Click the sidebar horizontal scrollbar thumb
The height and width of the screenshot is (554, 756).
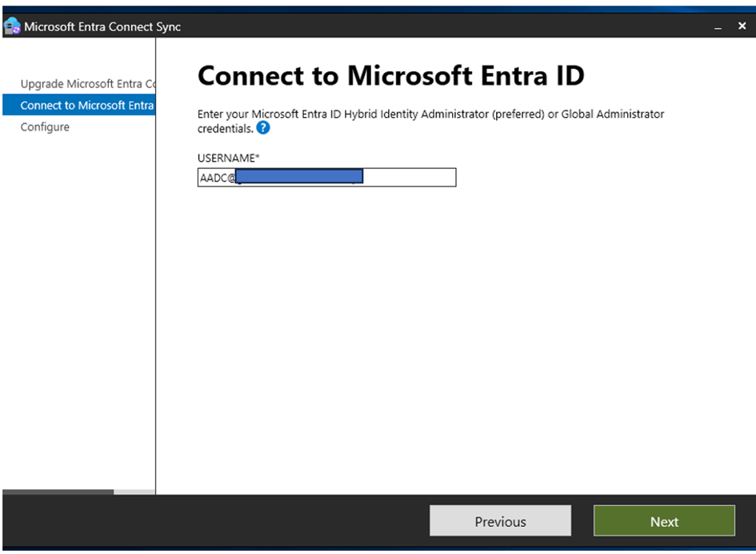coord(58,492)
